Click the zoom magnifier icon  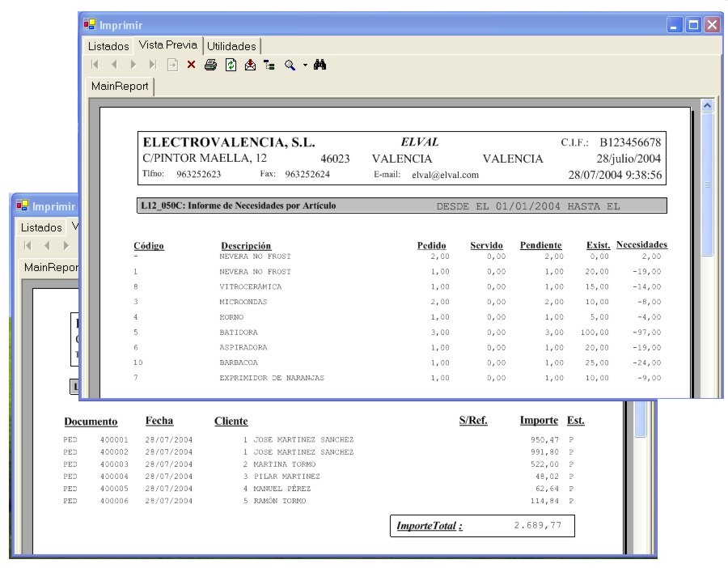290,65
